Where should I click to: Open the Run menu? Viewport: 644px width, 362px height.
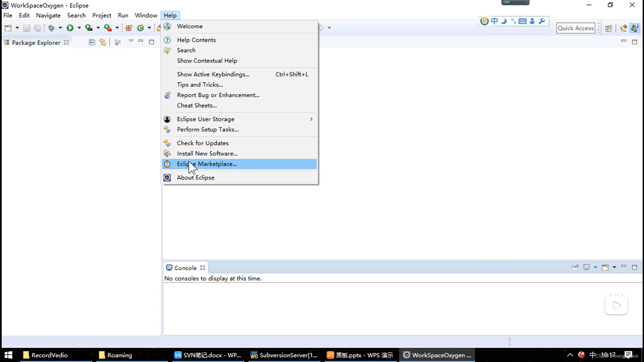(x=123, y=15)
